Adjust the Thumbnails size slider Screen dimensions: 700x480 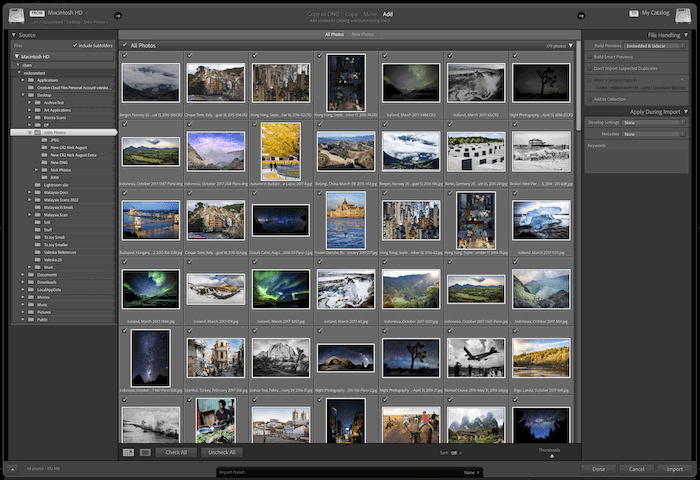click(551, 457)
